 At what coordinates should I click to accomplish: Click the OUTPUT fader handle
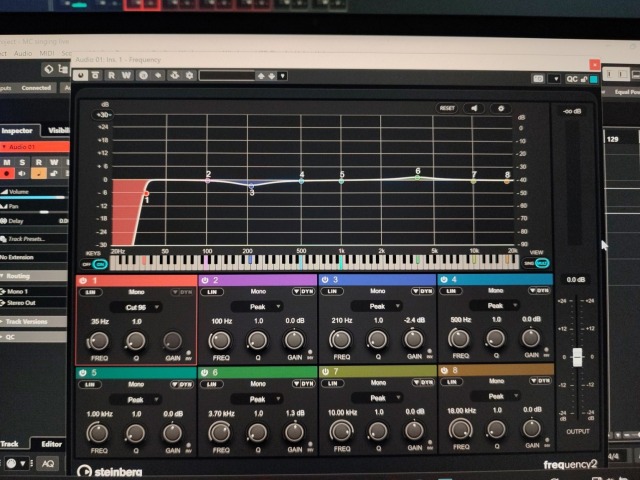577,357
